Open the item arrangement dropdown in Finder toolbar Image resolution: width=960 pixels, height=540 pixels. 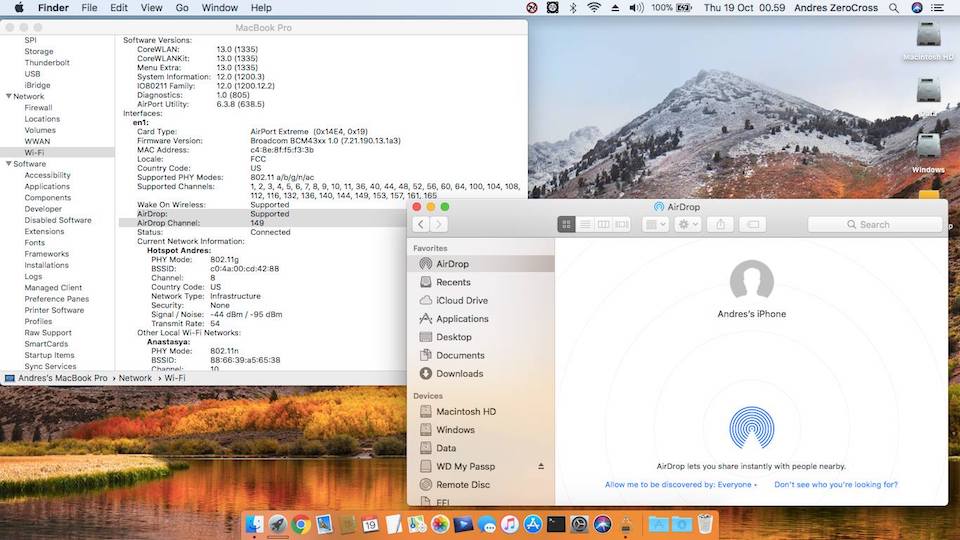tap(655, 225)
